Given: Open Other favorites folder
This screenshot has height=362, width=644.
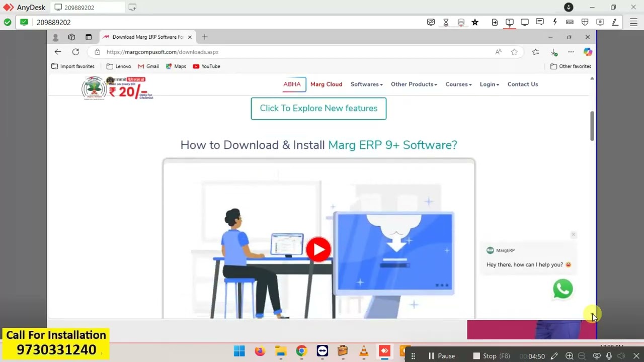Looking at the screenshot, I should (x=571, y=66).
